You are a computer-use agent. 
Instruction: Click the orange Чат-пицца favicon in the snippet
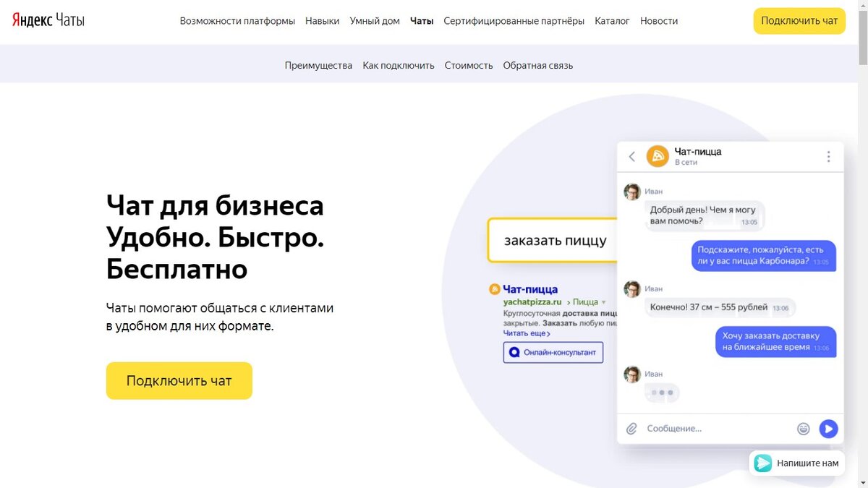click(494, 288)
